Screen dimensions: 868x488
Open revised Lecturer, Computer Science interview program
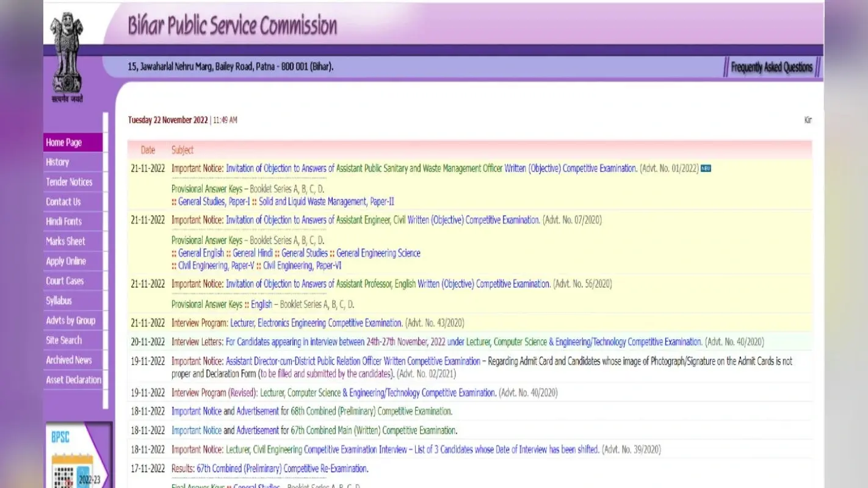point(378,393)
